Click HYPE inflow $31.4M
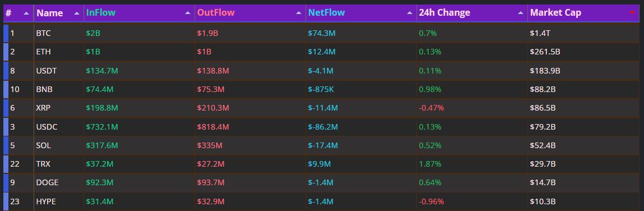The image size is (644, 211). pyautogui.click(x=99, y=201)
